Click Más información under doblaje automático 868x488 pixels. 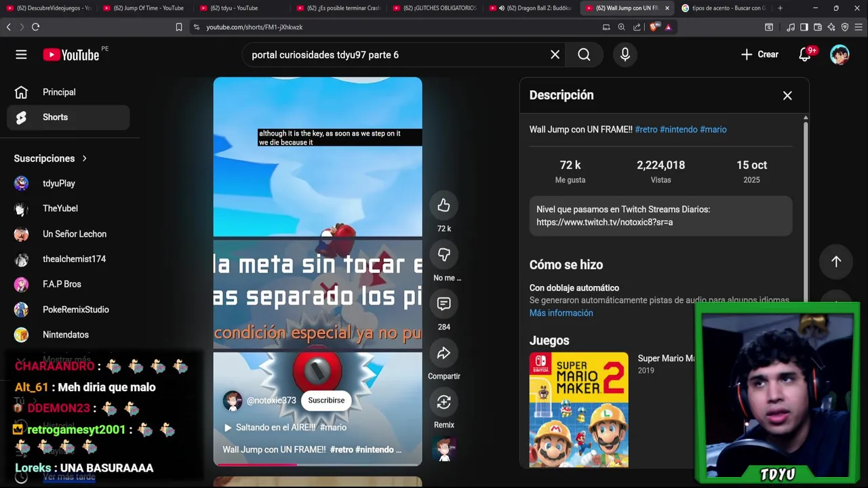(x=561, y=313)
